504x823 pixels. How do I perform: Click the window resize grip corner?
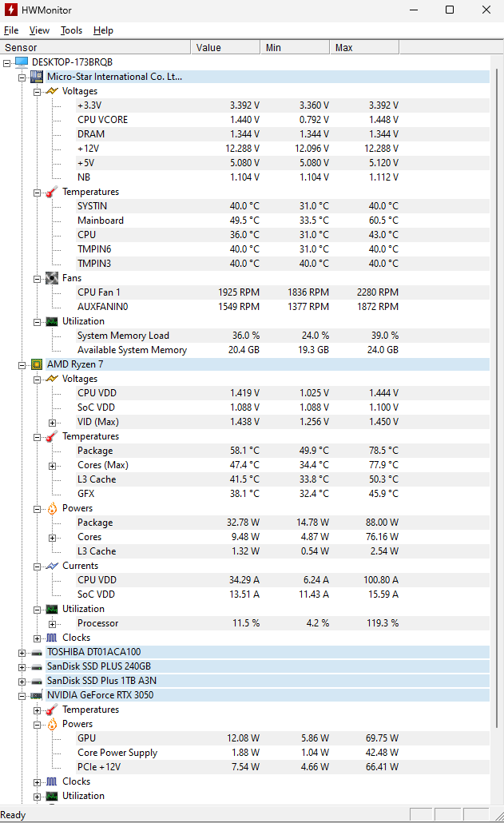(x=498, y=817)
